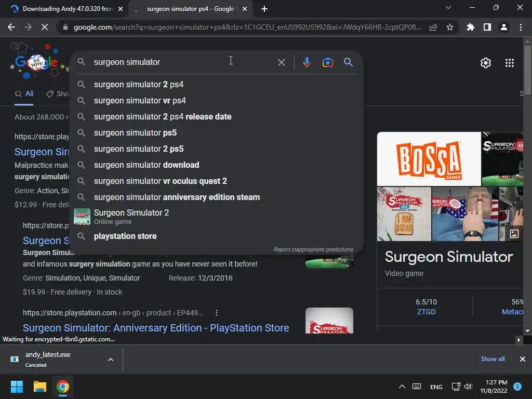
Task: Clear the search box text
Action: pyautogui.click(x=282, y=62)
